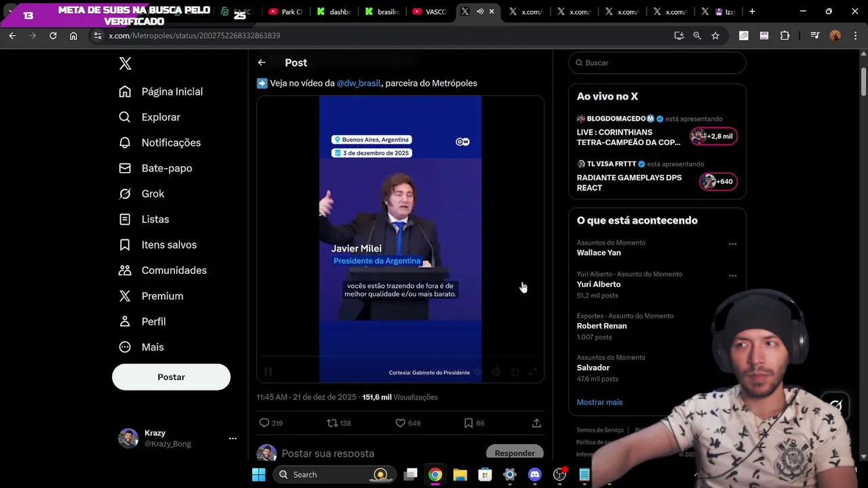
Task: Pause the Javier Milei video
Action: click(x=268, y=371)
